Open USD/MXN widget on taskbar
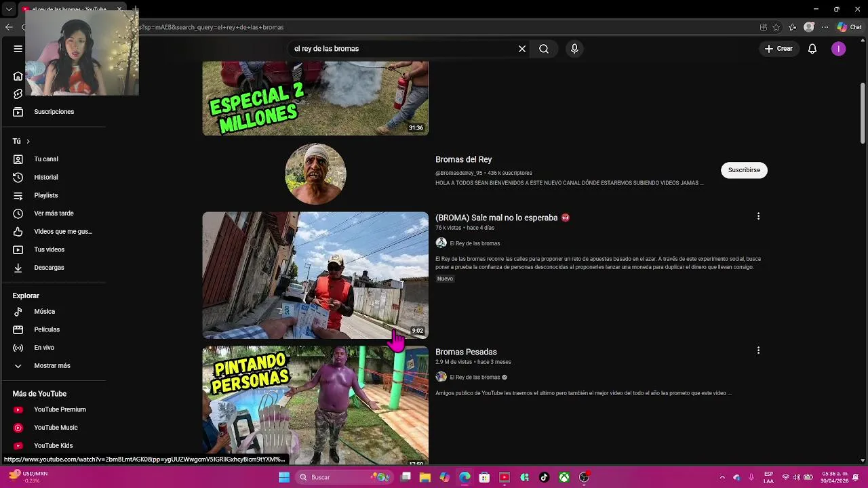This screenshot has width=868, height=488. (27, 477)
